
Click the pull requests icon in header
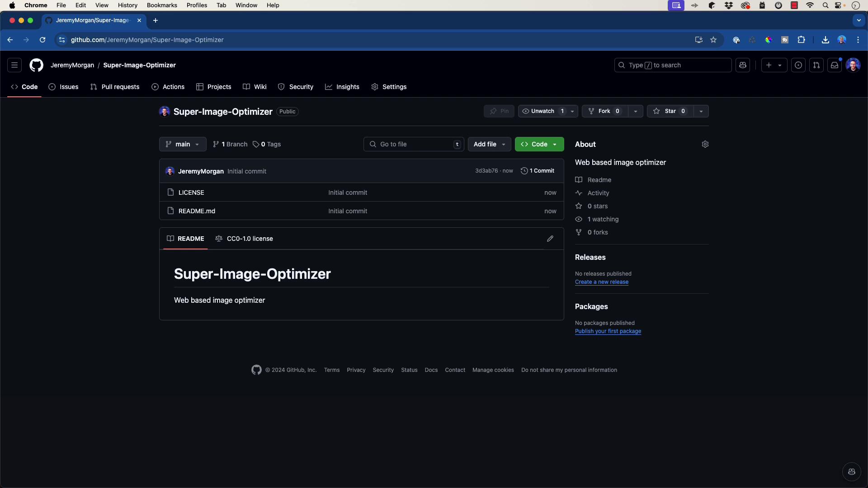pyautogui.click(x=816, y=65)
